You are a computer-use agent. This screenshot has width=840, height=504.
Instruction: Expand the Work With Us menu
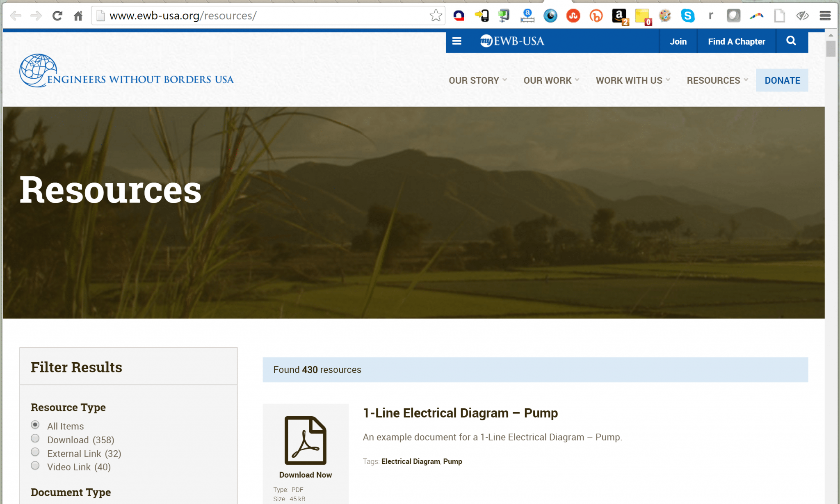pyautogui.click(x=633, y=80)
